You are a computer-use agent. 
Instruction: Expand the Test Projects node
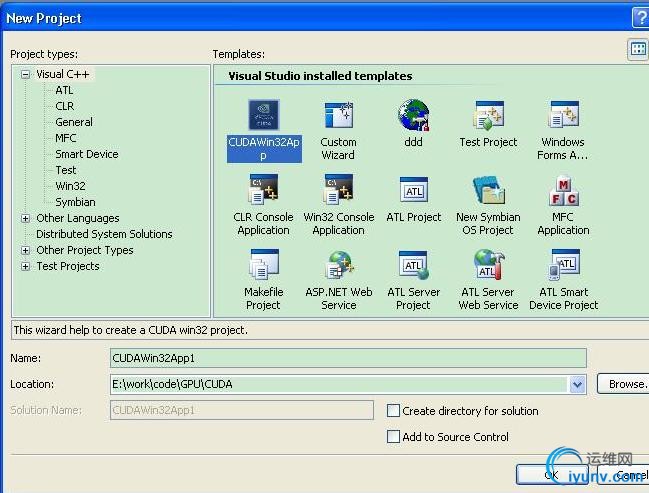[x=26, y=266]
